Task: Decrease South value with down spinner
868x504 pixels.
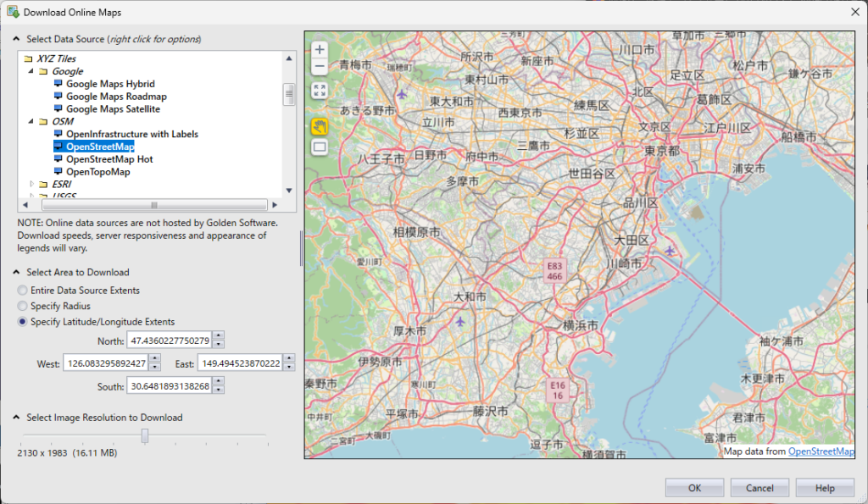Action: click(x=219, y=390)
